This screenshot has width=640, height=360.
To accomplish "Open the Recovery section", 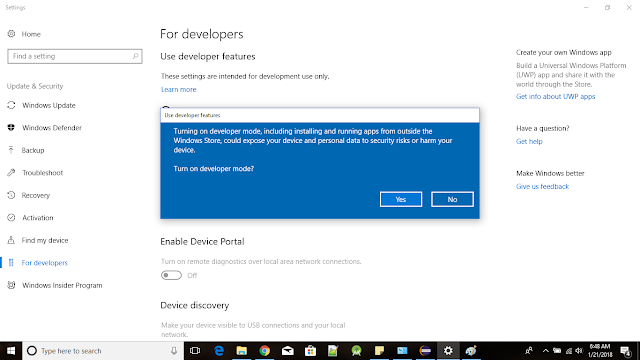I will [29, 195].
